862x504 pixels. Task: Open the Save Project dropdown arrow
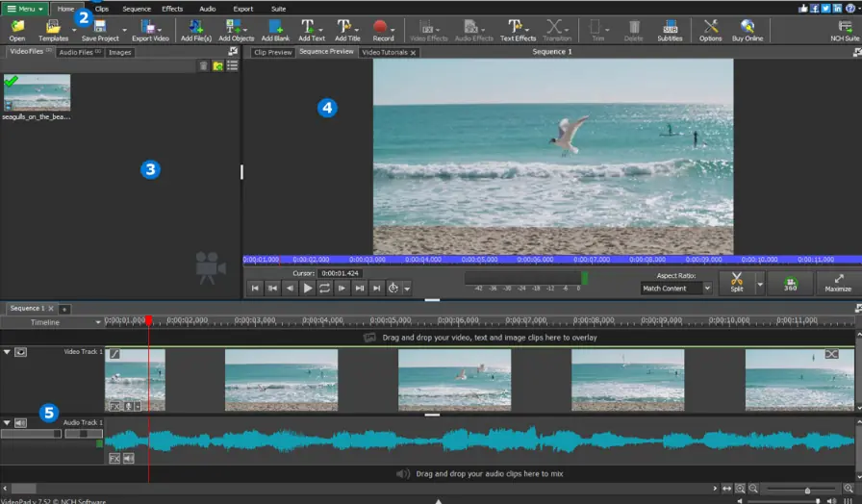[x=124, y=30]
